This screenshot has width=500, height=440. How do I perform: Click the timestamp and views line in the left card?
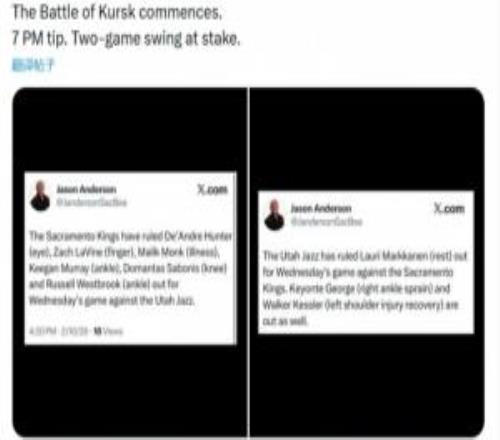(x=76, y=331)
